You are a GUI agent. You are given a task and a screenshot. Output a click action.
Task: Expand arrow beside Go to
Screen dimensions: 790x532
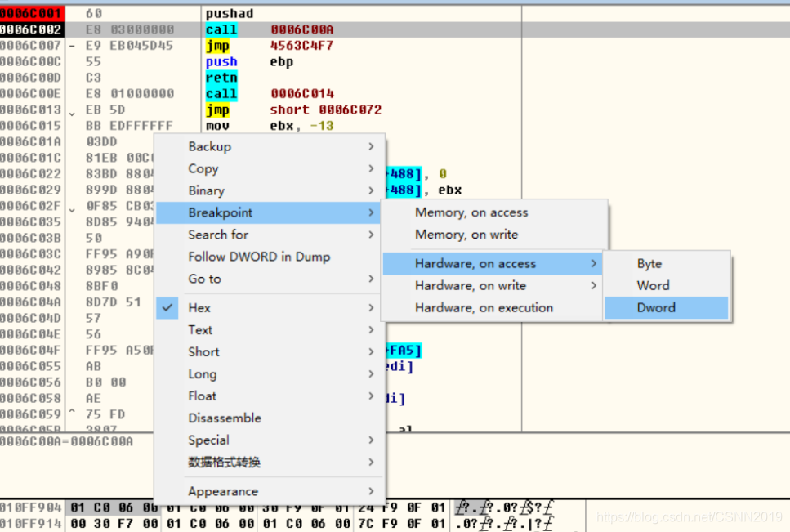click(372, 279)
